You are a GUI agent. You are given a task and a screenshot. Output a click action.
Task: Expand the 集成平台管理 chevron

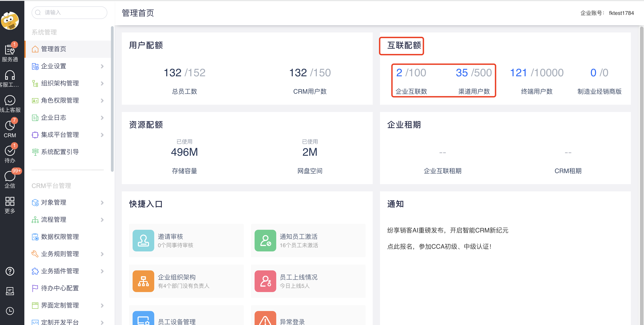pyautogui.click(x=102, y=135)
